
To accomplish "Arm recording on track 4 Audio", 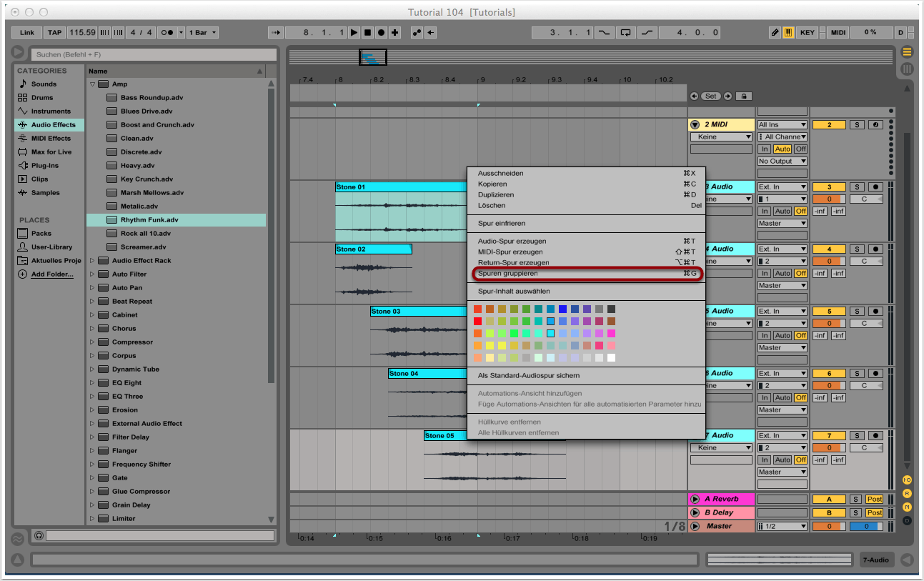I will (x=875, y=249).
